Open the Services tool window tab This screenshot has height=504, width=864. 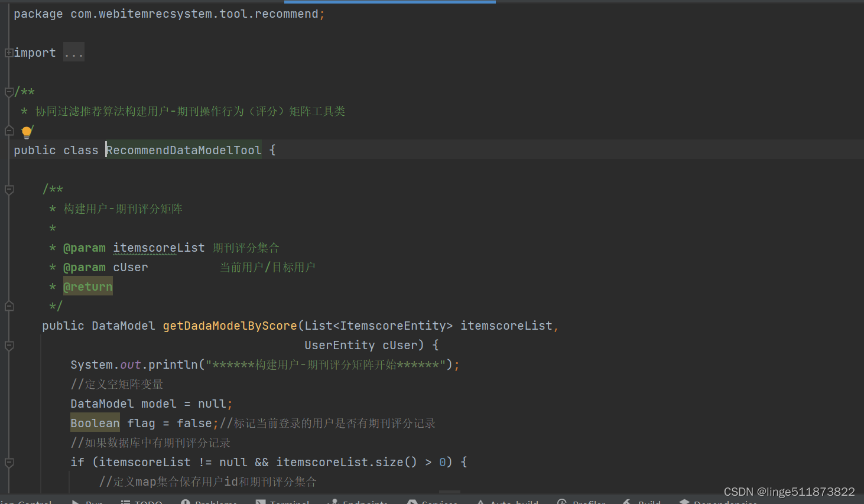[433, 501]
